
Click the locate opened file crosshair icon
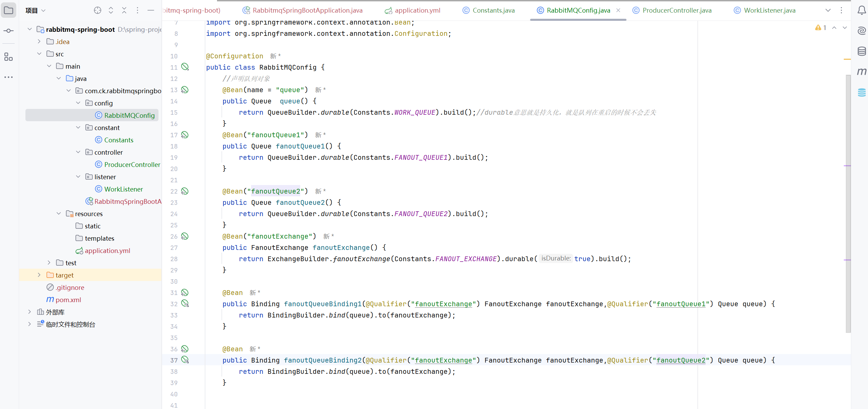tap(98, 10)
